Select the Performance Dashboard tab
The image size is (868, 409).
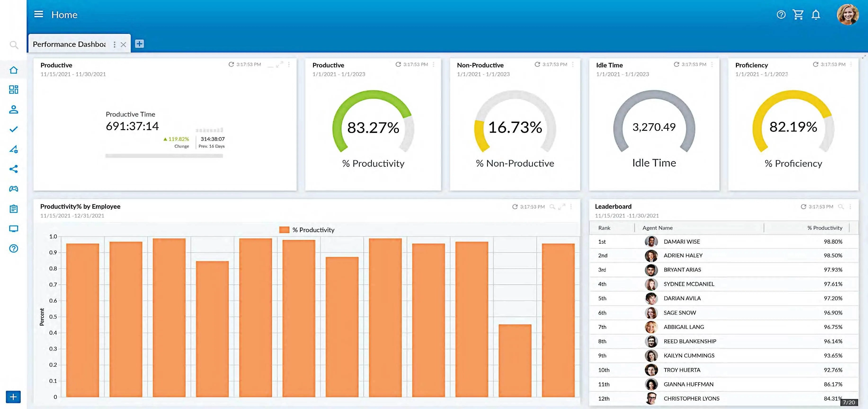coord(69,44)
